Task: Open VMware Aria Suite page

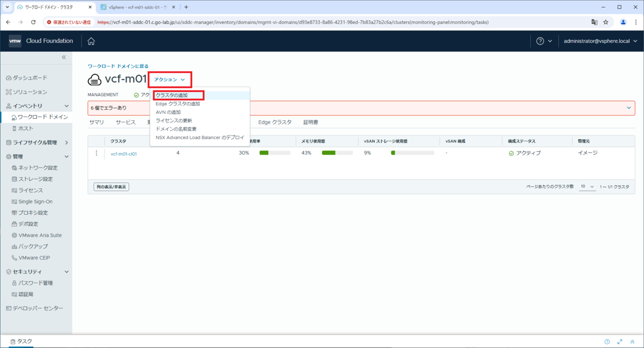Action: pyautogui.click(x=37, y=235)
